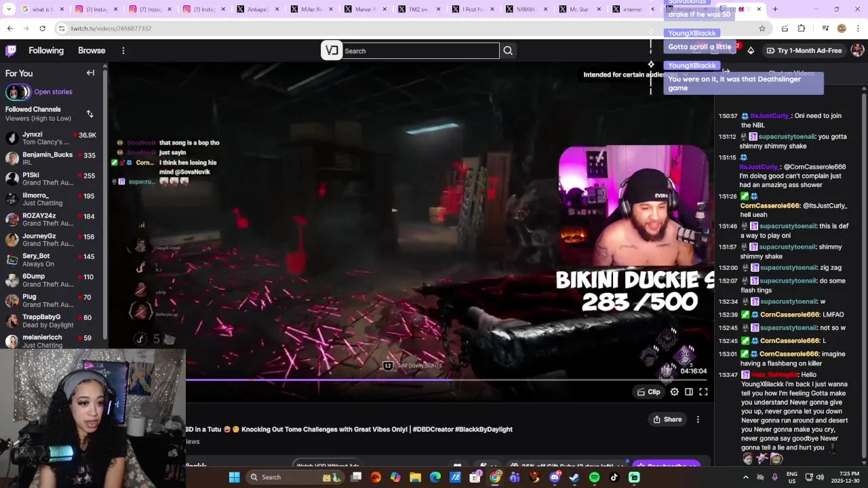The height and width of the screenshot is (488, 868).
Task: Collapse the For You sidebar
Action: (x=90, y=73)
